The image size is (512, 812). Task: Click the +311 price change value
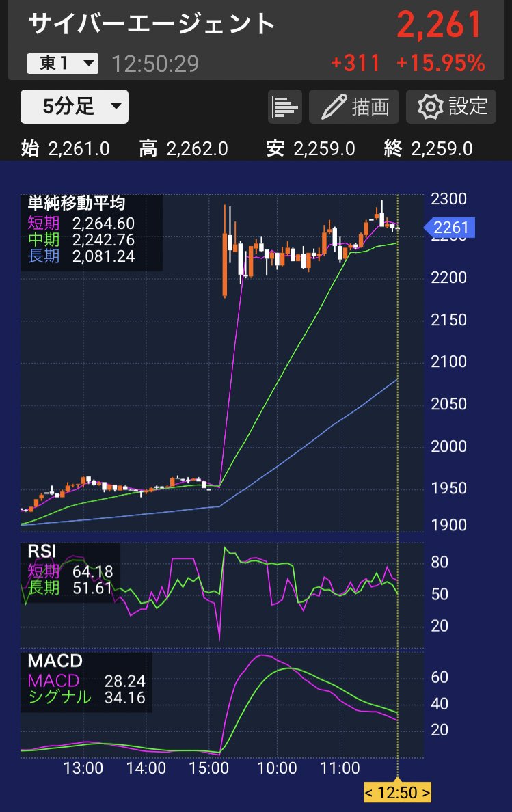[x=355, y=64]
